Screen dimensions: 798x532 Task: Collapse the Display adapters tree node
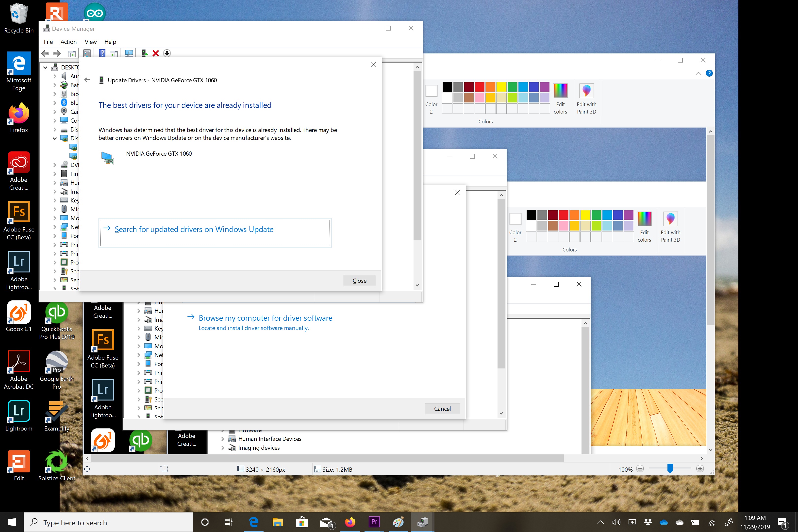tap(55, 138)
